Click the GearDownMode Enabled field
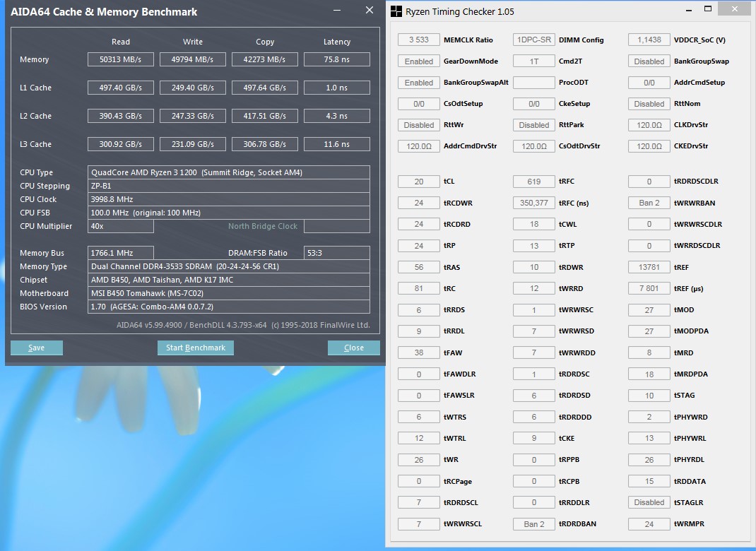Screen dimensions: 756x551 [x=418, y=61]
